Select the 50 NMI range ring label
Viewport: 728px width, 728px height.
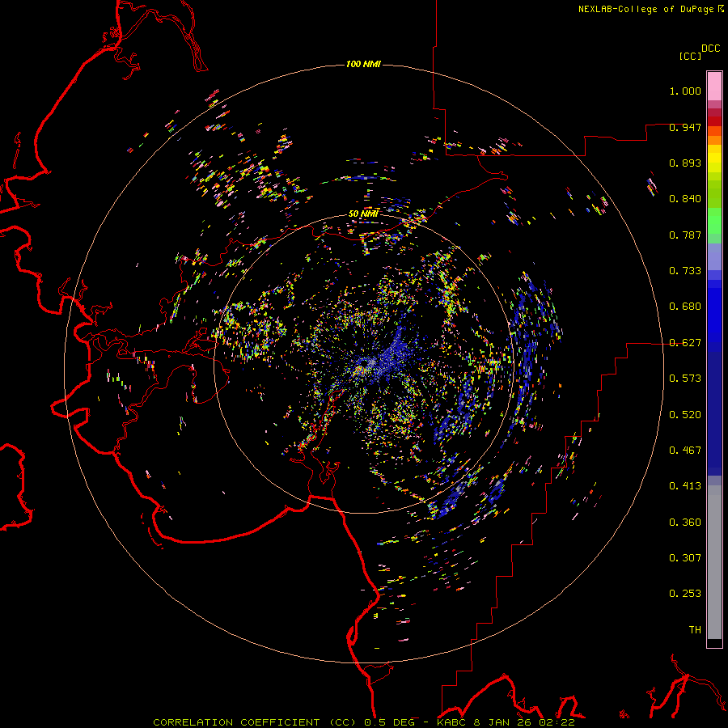coord(363,214)
